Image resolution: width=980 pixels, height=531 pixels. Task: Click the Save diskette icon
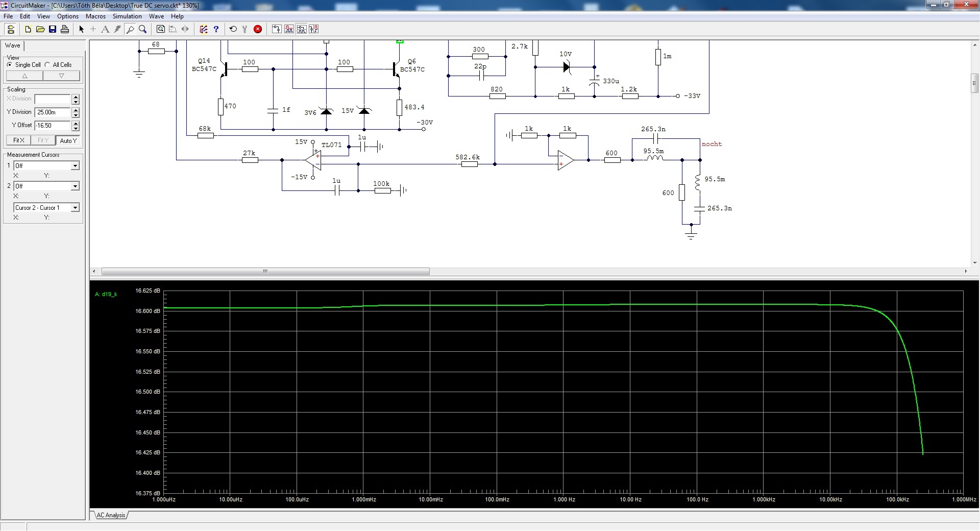tap(53, 29)
